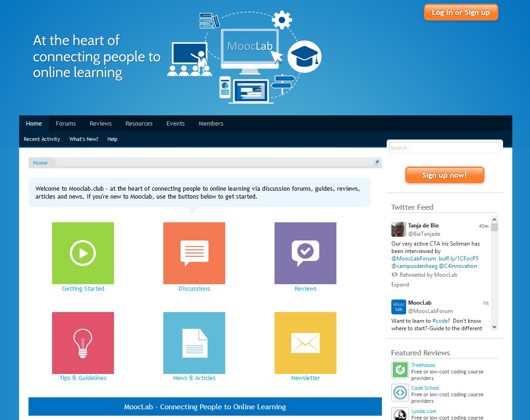
Task: Click the MoocLab - Connecting People banner
Action: point(205,407)
